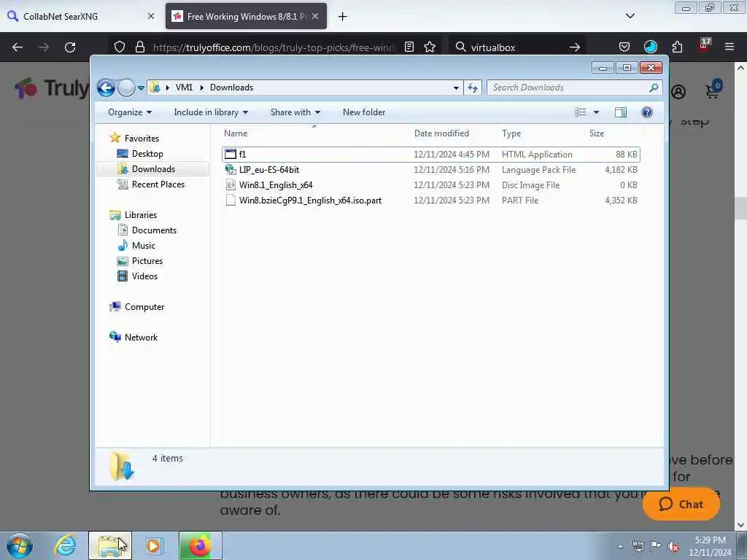The image size is (747, 560).
Task: Change the view using the view icon
Action: (x=580, y=112)
